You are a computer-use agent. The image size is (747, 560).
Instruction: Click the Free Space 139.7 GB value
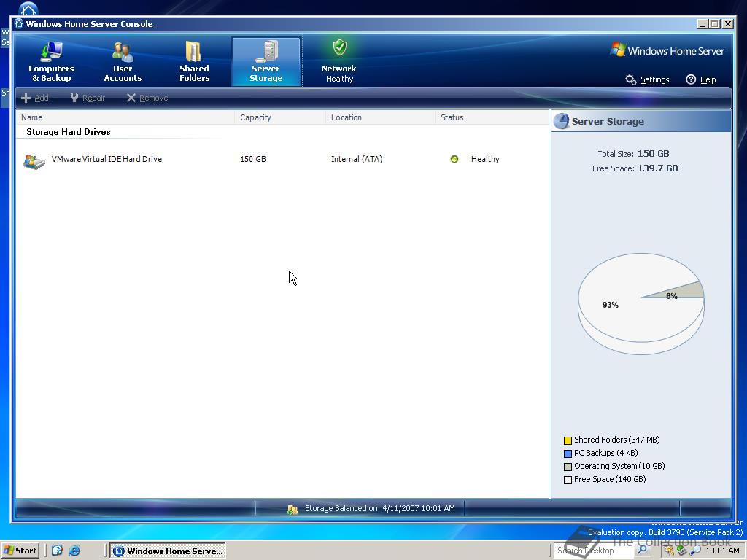(657, 168)
